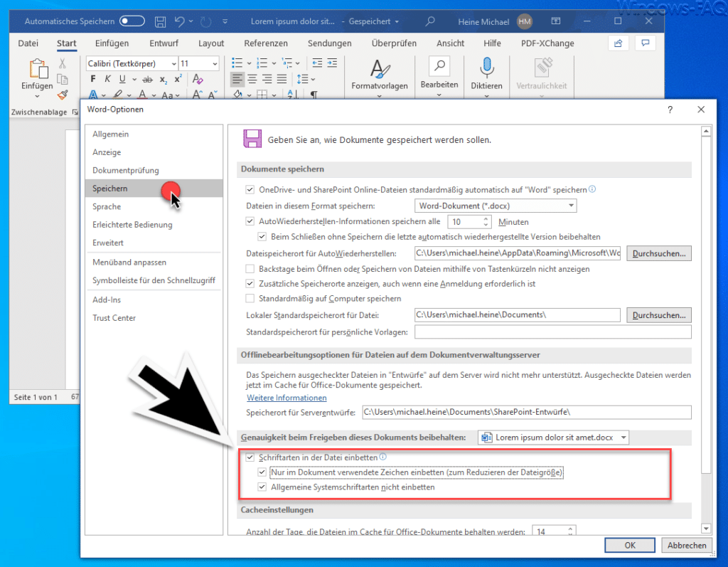728x567 pixels.
Task: Click Standardspeicherort für persönliche Vorlagen field
Action: click(x=552, y=332)
